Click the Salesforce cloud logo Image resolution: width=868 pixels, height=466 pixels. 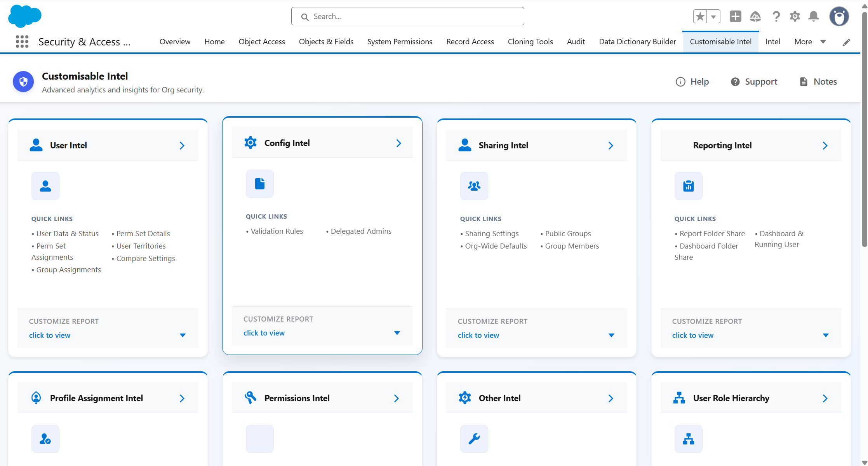(24, 16)
